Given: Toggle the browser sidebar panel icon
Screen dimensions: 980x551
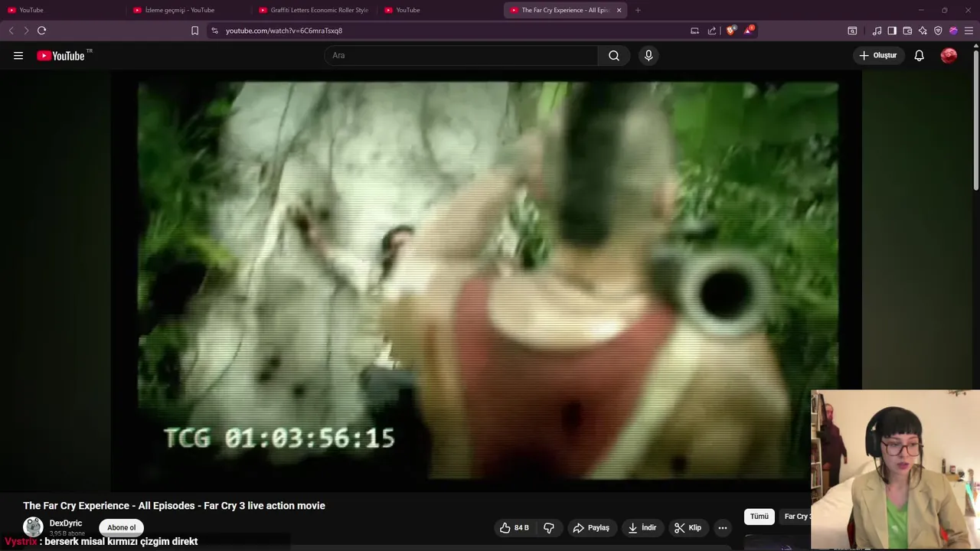Looking at the screenshot, I should click(892, 31).
